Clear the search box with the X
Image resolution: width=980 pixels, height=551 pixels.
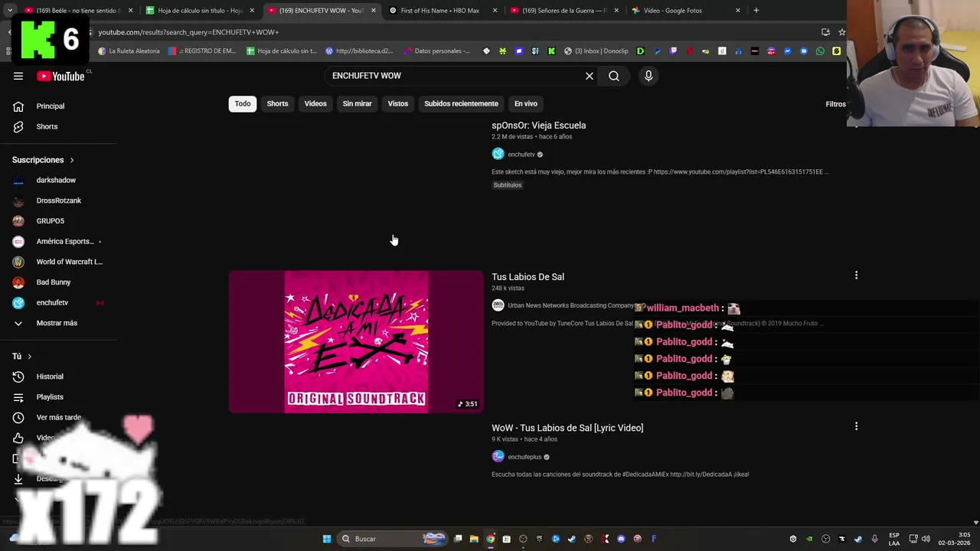tap(590, 76)
